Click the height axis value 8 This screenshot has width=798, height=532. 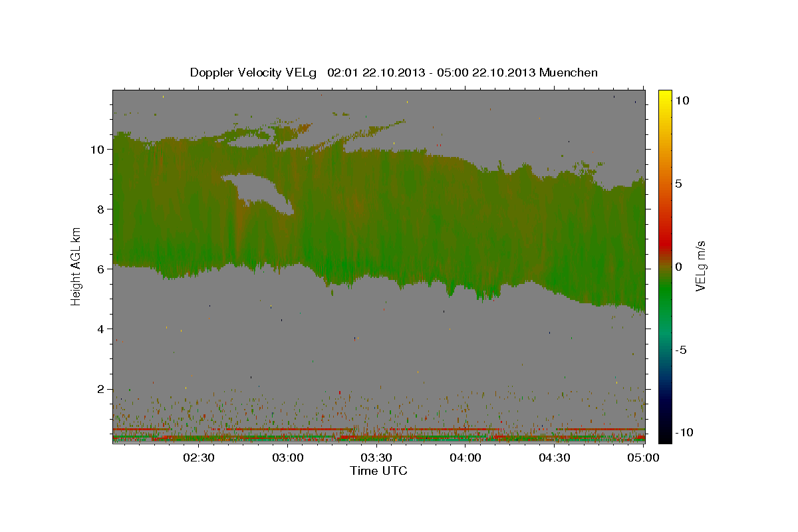point(100,209)
